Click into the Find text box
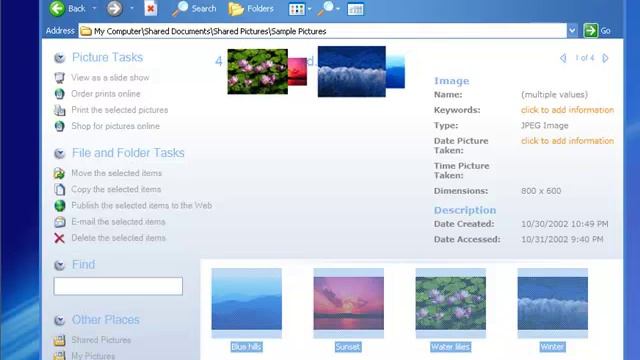 [x=118, y=286]
